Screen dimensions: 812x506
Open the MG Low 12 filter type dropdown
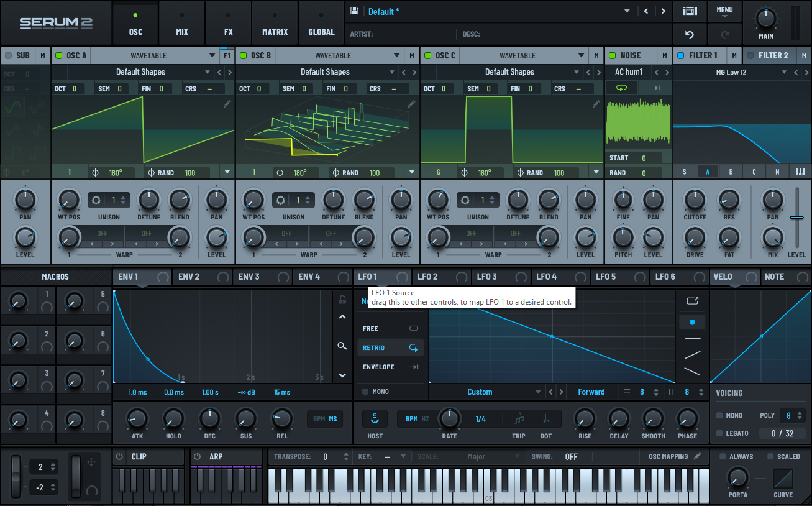coord(730,72)
